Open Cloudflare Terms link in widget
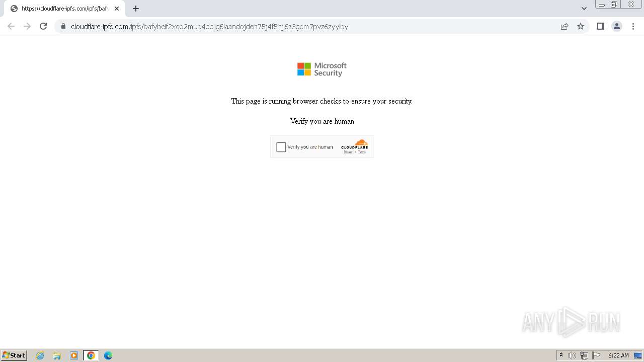Image resolution: width=644 pixels, height=362 pixels. 362,152
